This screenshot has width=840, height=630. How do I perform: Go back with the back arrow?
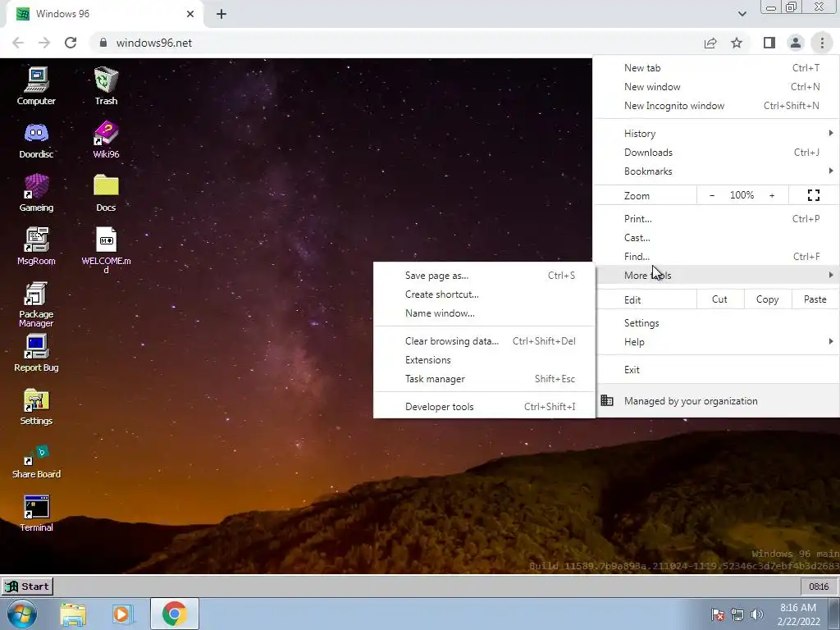pyautogui.click(x=18, y=43)
